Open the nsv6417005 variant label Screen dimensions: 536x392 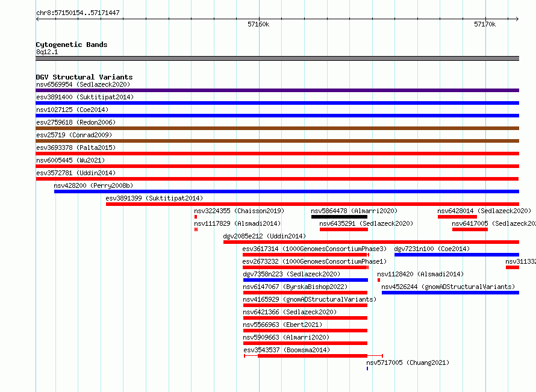point(494,223)
